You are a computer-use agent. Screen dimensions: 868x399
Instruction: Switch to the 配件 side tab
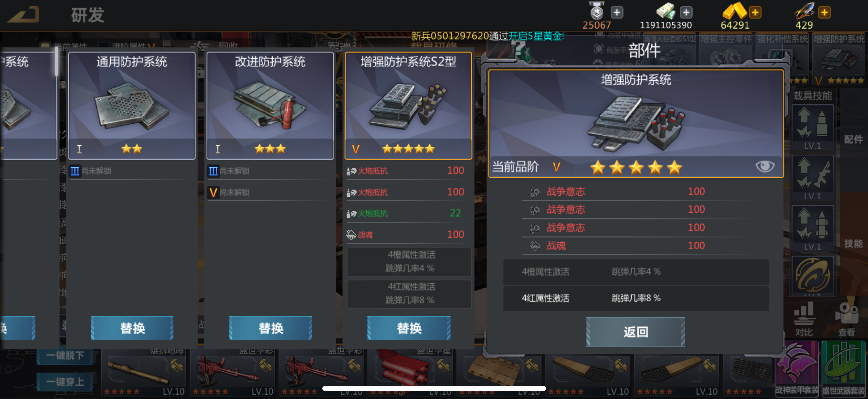coord(853,139)
